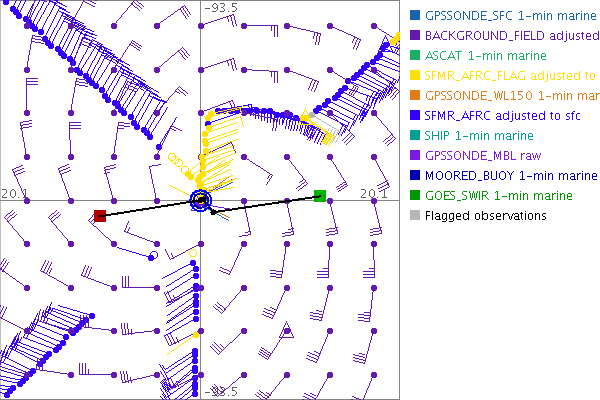Click the black arrowhead near storm center
Viewport: 600px width, 400px height.
point(214,212)
